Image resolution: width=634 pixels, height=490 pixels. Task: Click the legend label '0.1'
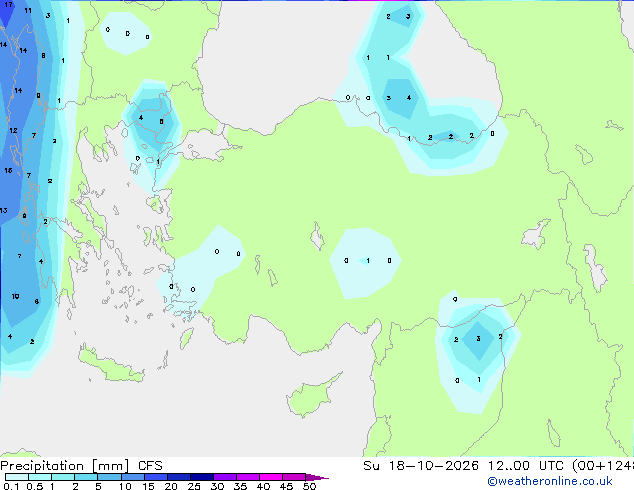click(x=11, y=486)
